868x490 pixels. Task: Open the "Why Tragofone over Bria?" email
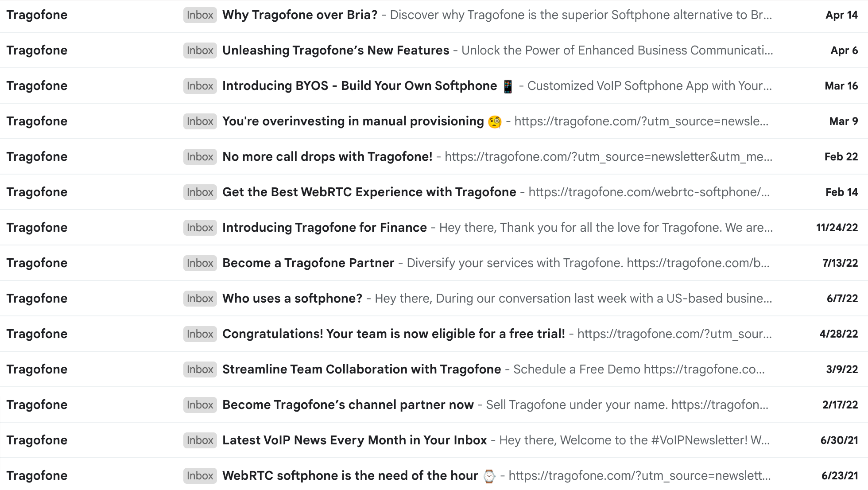point(299,15)
